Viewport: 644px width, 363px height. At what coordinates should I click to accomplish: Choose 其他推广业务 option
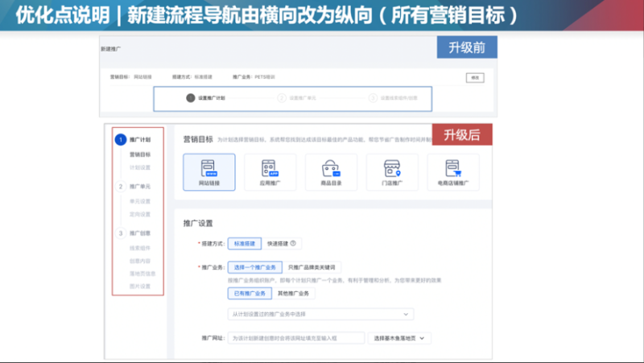pos(293,293)
